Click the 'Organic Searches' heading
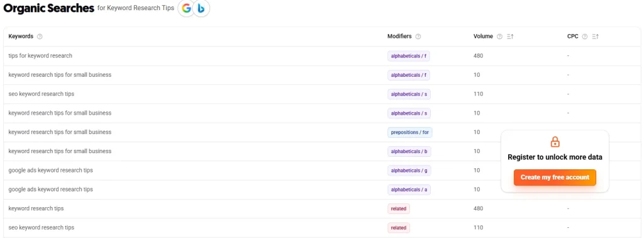 [49, 9]
